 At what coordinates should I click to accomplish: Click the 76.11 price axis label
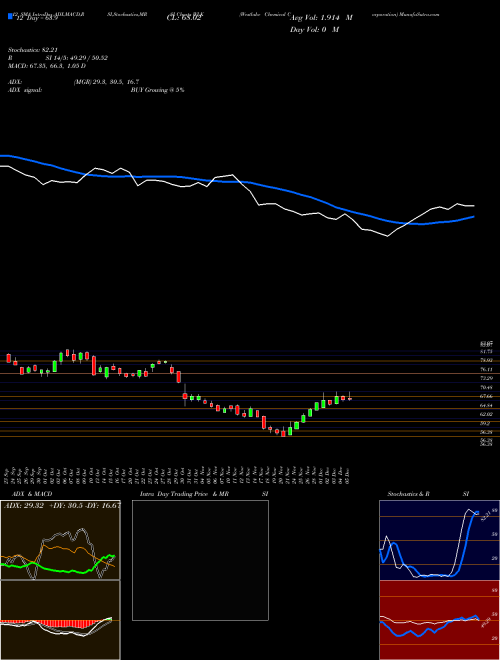(x=487, y=369)
